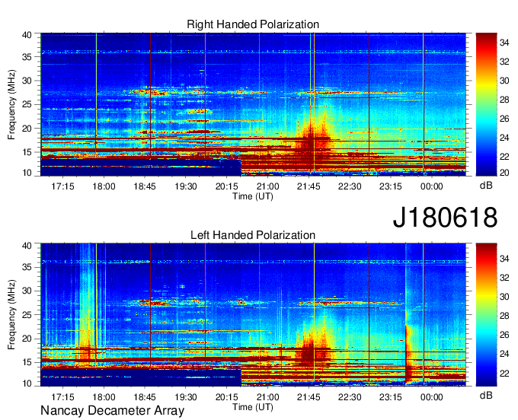This screenshot has width=518, height=420.
Task: Click the Right Handed Polarization spectrogram image
Action: [x=253, y=104]
